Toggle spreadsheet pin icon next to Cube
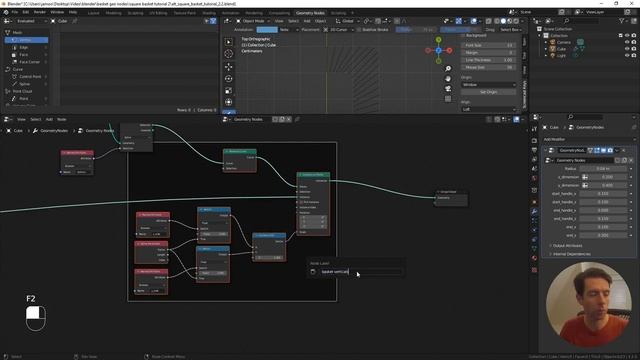The image size is (640, 360). (75, 21)
